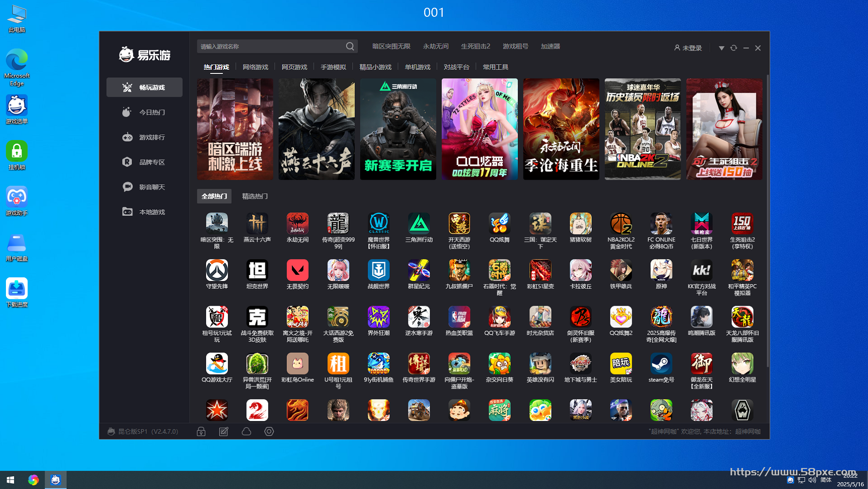
Task: Open the 守望先锋 game icon
Action: [x=217, y=271]
